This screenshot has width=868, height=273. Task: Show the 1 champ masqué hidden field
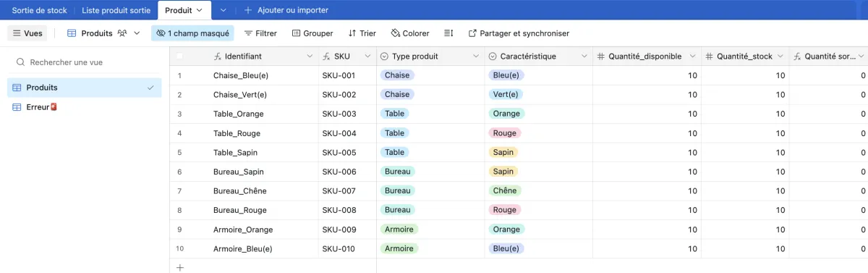pyautogui.click(x=192, y=33)
